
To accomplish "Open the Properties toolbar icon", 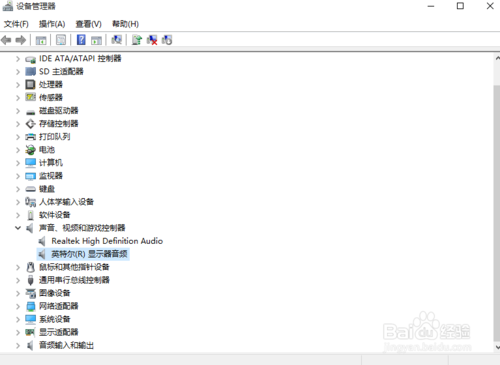I will (61, 40).
